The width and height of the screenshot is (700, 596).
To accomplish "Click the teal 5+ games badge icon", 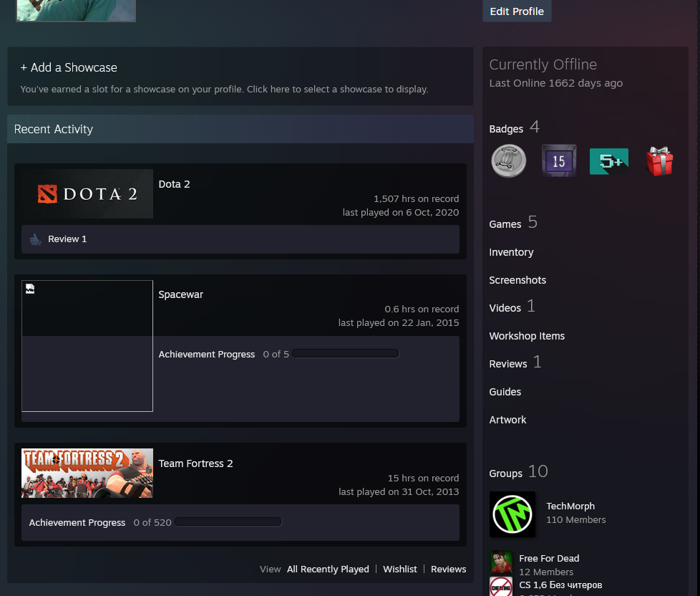I will tap(609, 161).
